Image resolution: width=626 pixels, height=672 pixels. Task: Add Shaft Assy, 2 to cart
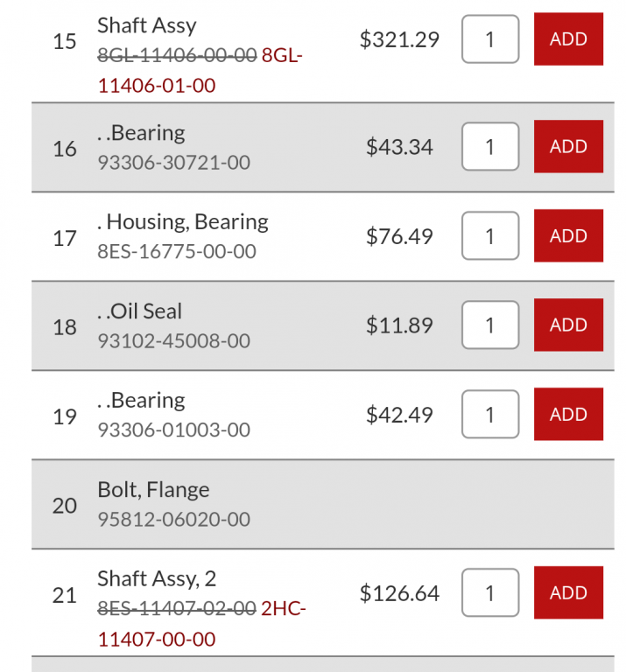coord(568,593)
